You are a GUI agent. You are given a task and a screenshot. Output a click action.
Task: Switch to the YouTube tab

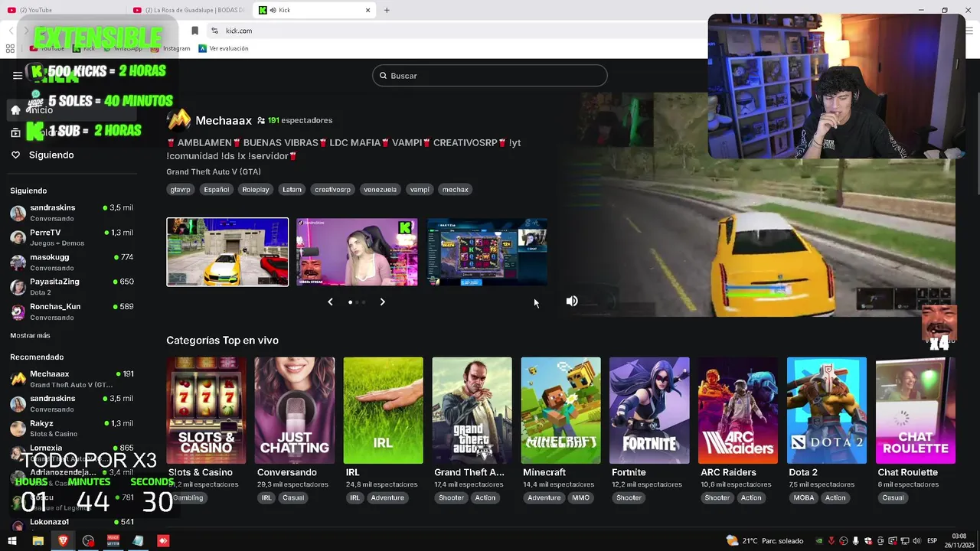(63, 10)
